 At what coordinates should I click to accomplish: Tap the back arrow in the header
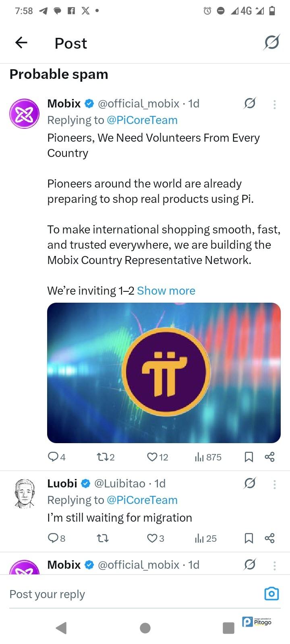21,43
